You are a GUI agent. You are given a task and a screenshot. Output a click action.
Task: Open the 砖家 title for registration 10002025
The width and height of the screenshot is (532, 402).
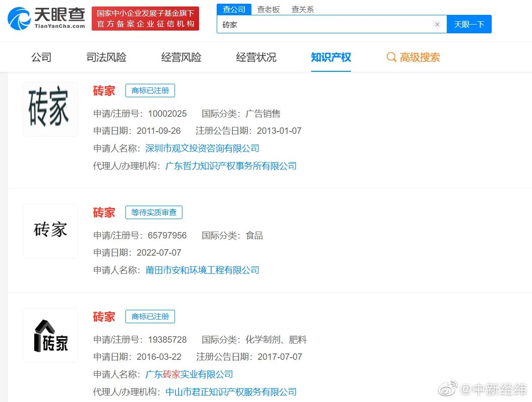point(104,91)
